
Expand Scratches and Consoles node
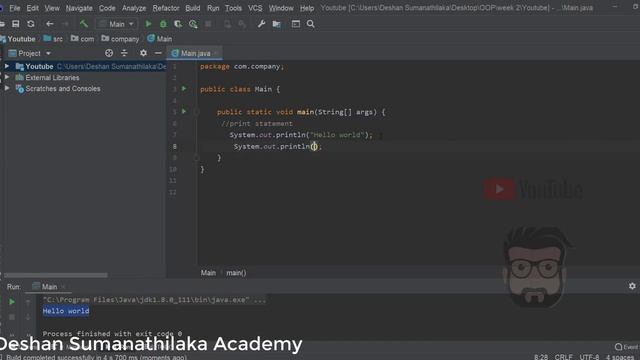[7, 88]
